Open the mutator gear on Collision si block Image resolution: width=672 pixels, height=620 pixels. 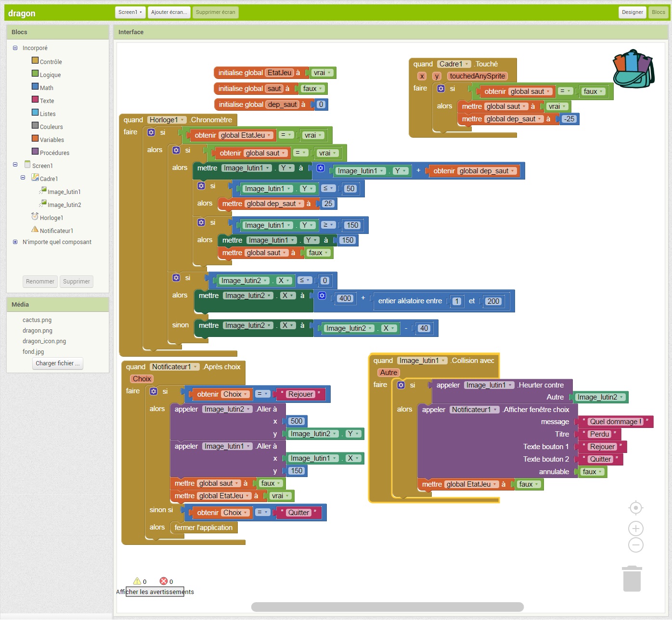click(x=401, y=385)
